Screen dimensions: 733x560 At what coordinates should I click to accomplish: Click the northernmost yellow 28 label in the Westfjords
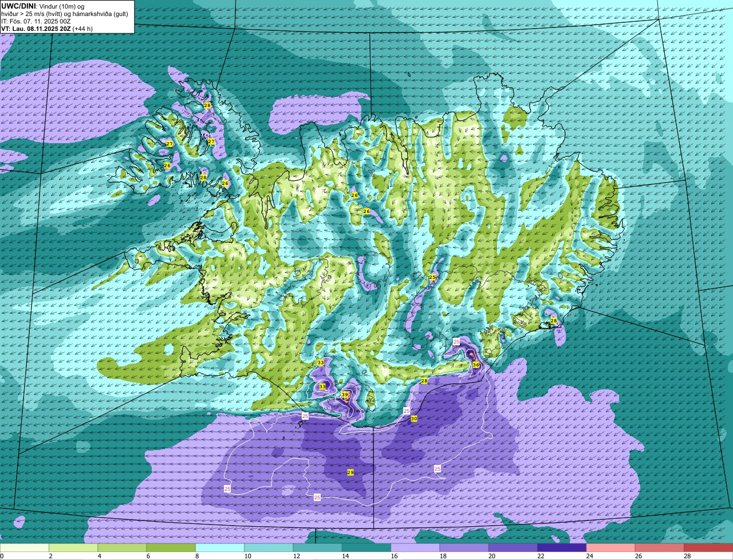(x=207, y=105)
